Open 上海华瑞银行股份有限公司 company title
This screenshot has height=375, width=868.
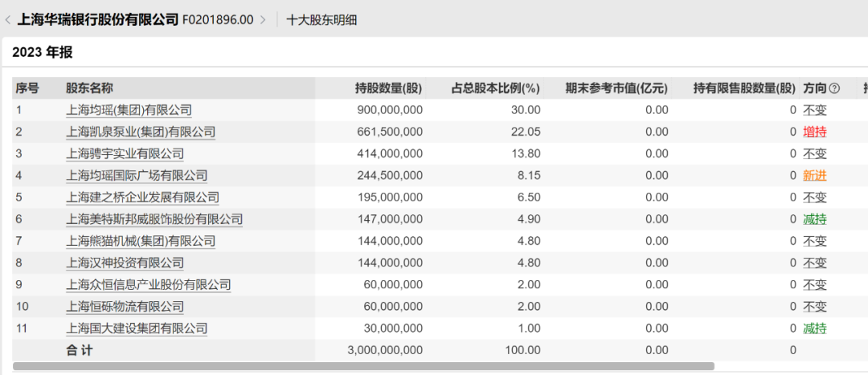click(98, 20)
